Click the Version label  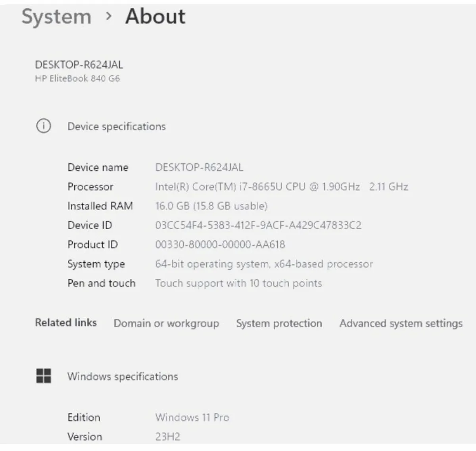click(85, 437)
